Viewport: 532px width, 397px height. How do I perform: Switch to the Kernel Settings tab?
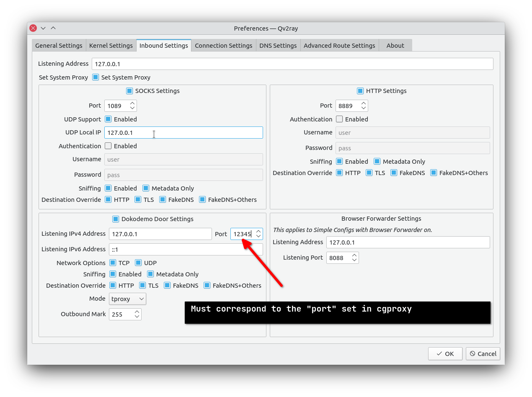(111, 46)
